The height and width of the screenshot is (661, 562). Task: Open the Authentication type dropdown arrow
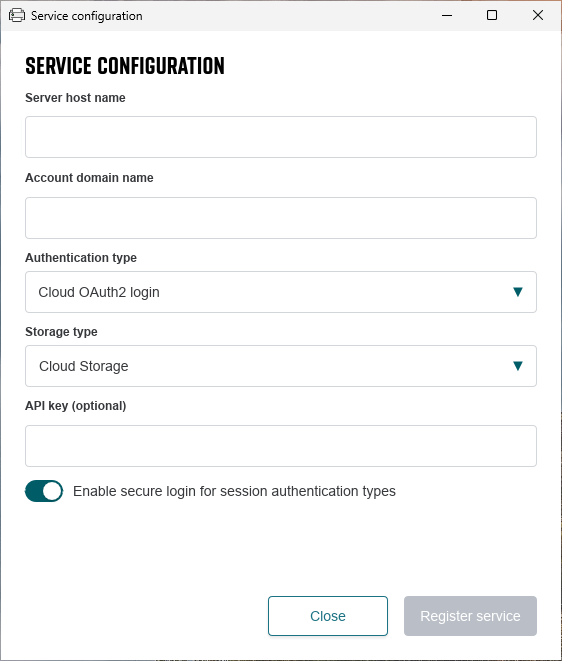click(x=518, y=292)
